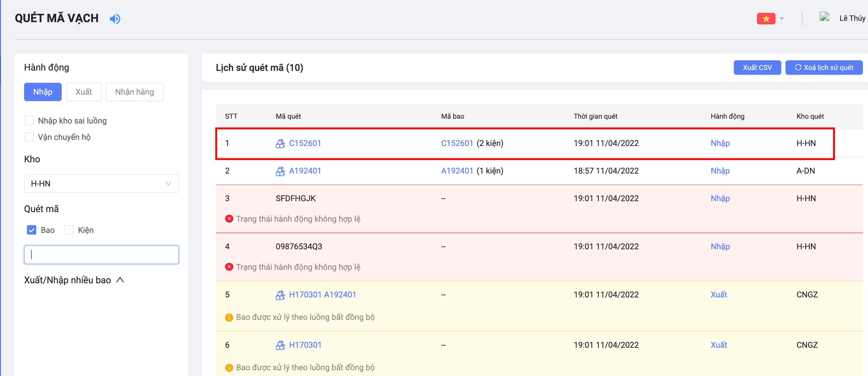Click the Nhập action in the 09876534Q3 row
Viewport: 868px width, 376px height.
pyautogui.click(x=720, y=246)
